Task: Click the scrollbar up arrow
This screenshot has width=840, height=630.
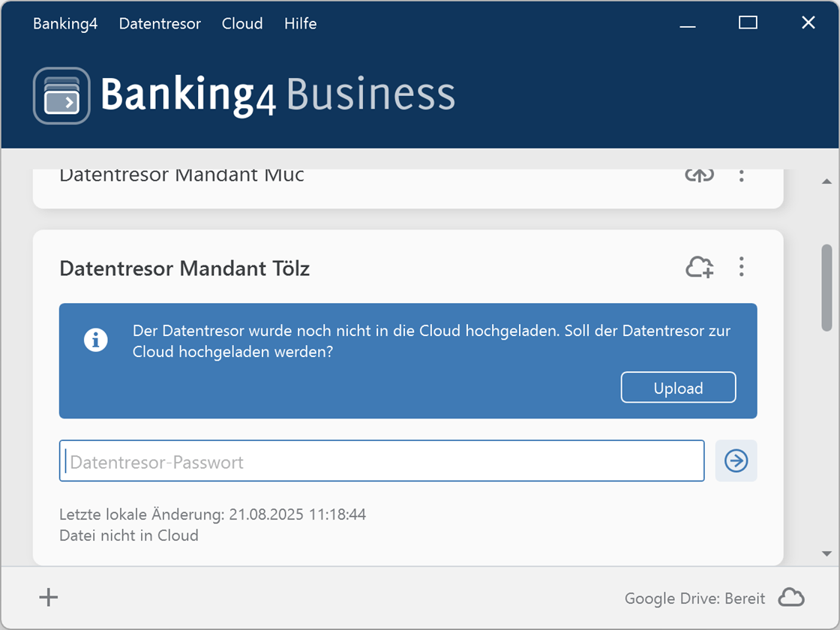Action: 826,180
